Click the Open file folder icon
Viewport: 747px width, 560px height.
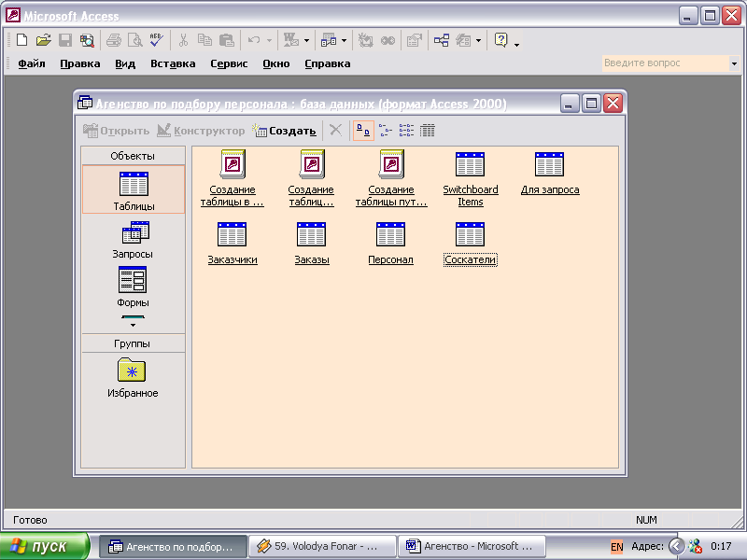pyautogui.click(x=43, y=40)
